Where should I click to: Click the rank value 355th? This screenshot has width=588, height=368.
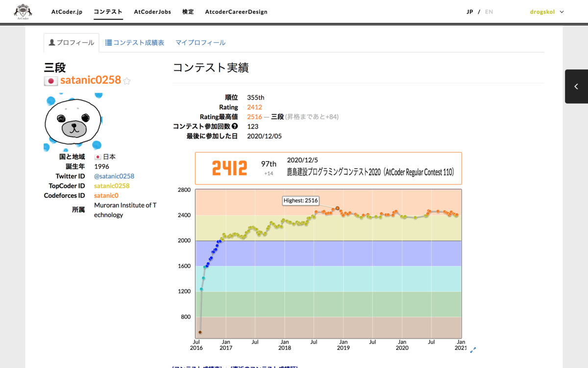click(x=256, y=98)
